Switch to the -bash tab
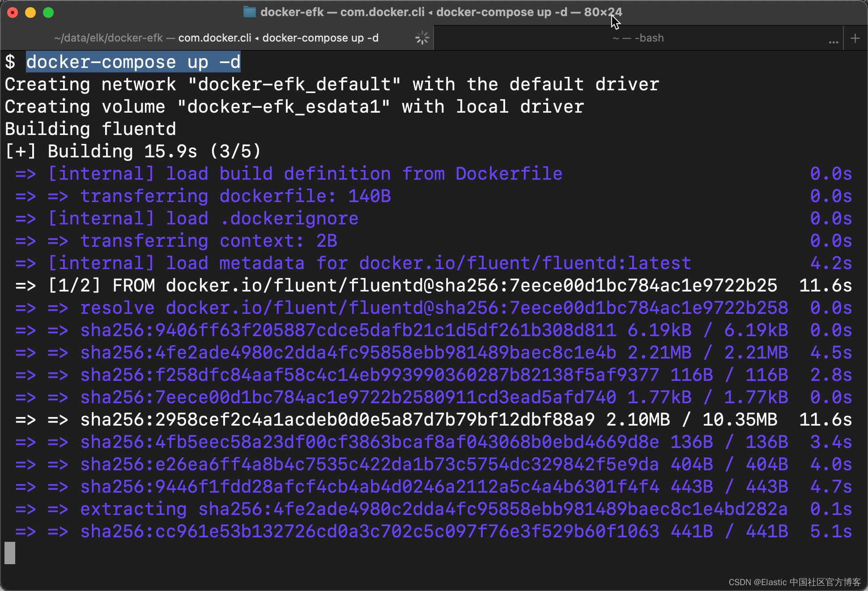The image size is (868, 591). [x=638, y=38]
